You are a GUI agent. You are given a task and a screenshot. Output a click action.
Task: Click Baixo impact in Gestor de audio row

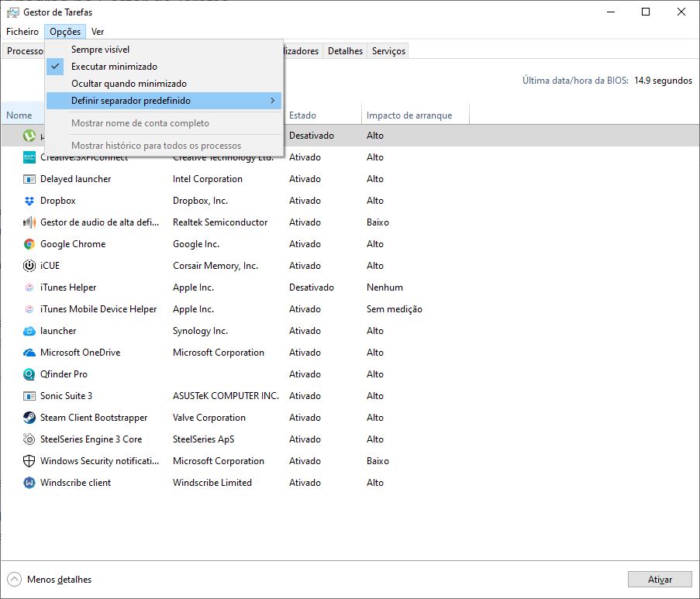tap(378, 222)
